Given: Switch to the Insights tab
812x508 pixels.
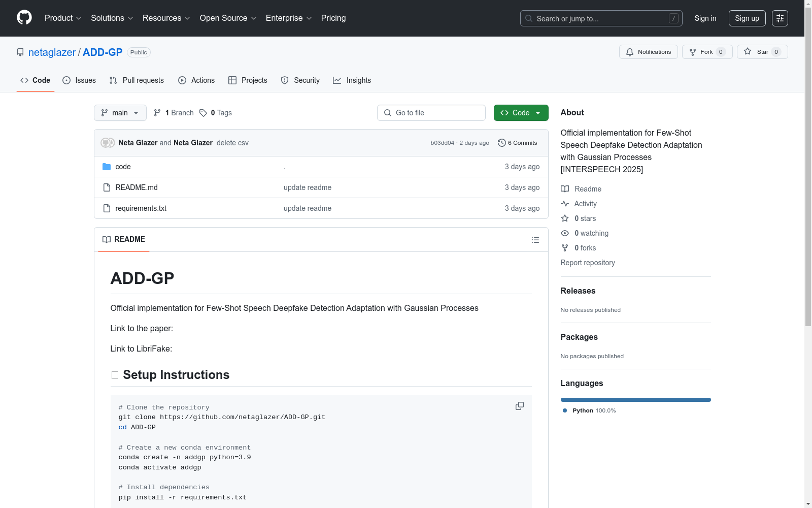Looking at the screenshot, I should (352, 80).
